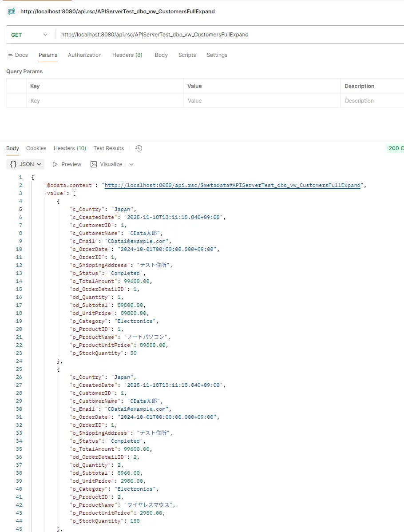404x532 pixels.
Task: Open the Docs panel
Action: point(18,55)
